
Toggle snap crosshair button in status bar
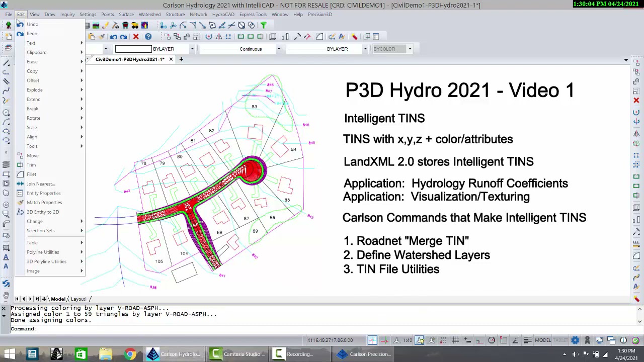(x=372, y=340)
